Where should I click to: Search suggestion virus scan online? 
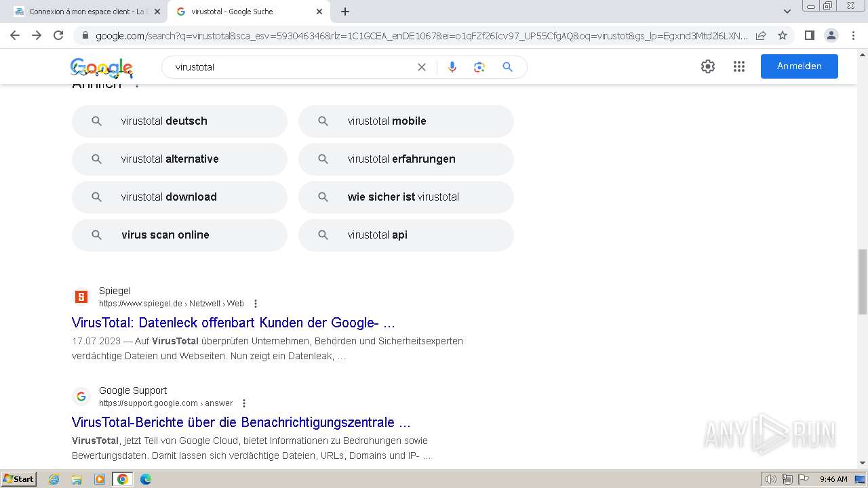[x=180, y=235]
